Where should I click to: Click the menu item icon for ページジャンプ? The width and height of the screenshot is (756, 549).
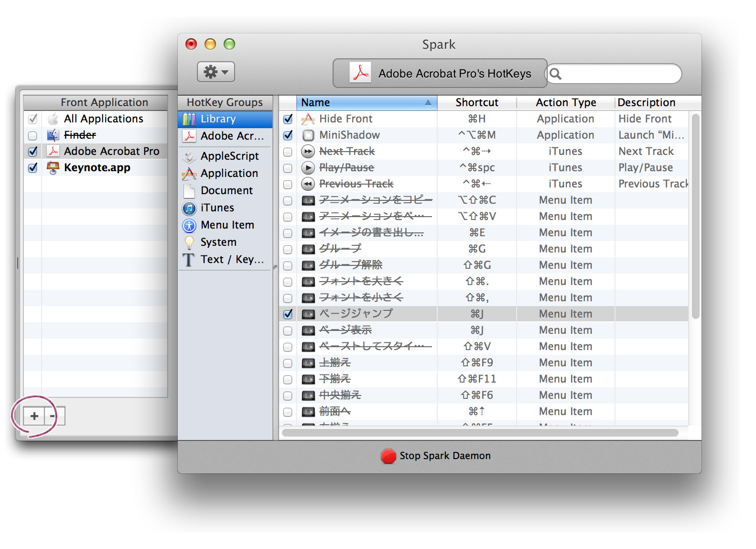[x=308, y=315]
